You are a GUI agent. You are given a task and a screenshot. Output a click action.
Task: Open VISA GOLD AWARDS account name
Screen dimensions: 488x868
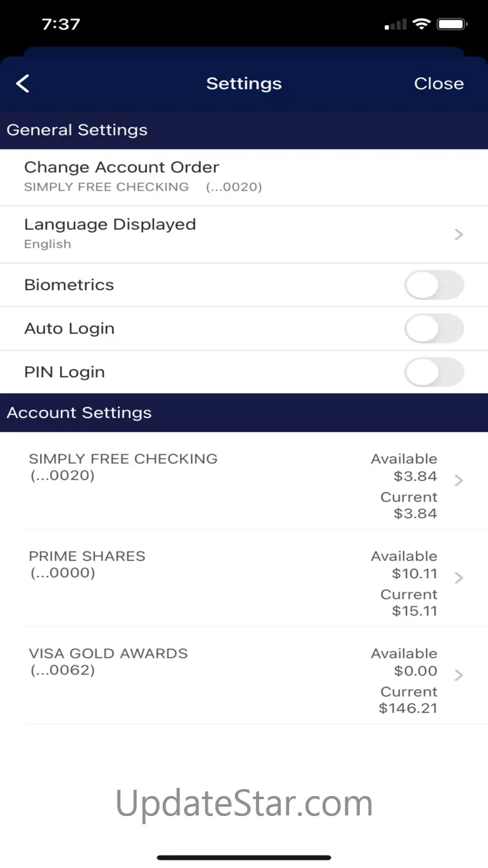click(x=108, y=653)
